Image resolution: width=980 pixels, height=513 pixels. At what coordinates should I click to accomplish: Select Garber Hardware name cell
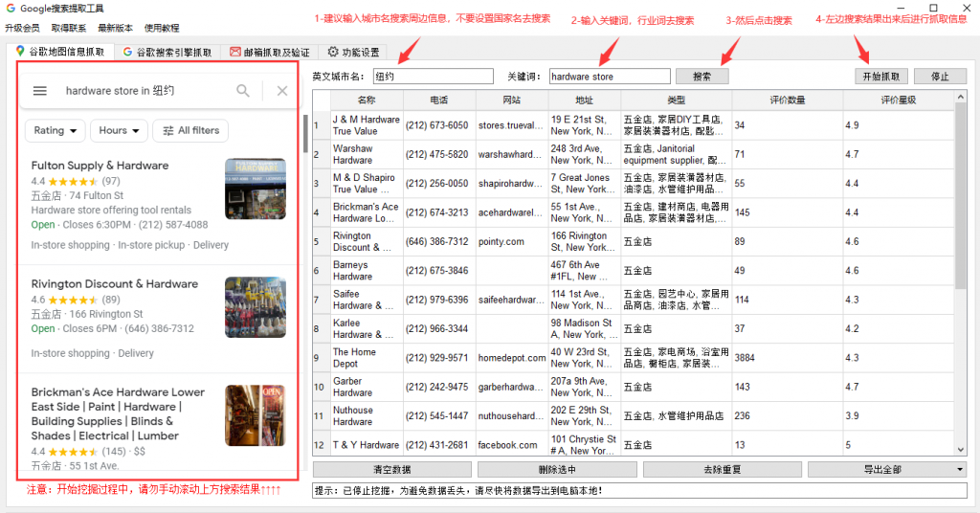coord(367,387)
